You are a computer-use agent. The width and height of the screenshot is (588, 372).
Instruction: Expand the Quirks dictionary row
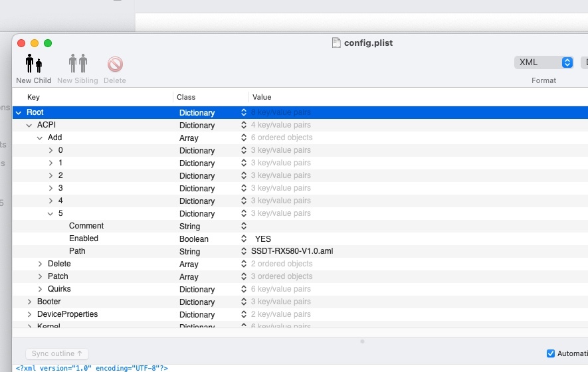40,289
